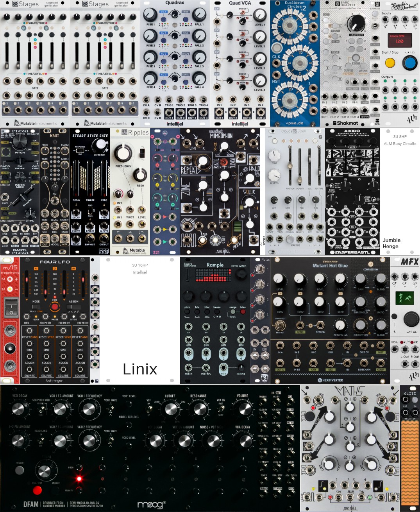Click the RETURN LVL knob on Hot Glue
Image resolution: width=420 pixels, height=512 pixels.
point(340,325)
